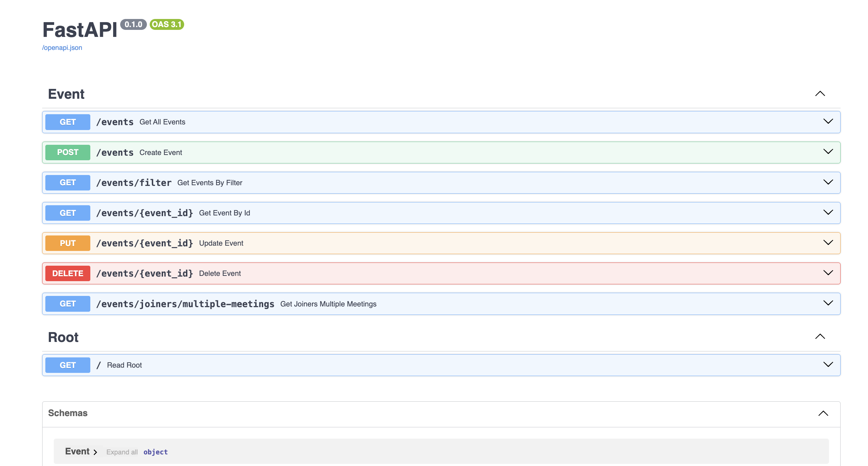The width and height of the screenshot is (868, 466).
Task: Expand DELETE Delete Event arrow
Action: [x=828, y=273]
